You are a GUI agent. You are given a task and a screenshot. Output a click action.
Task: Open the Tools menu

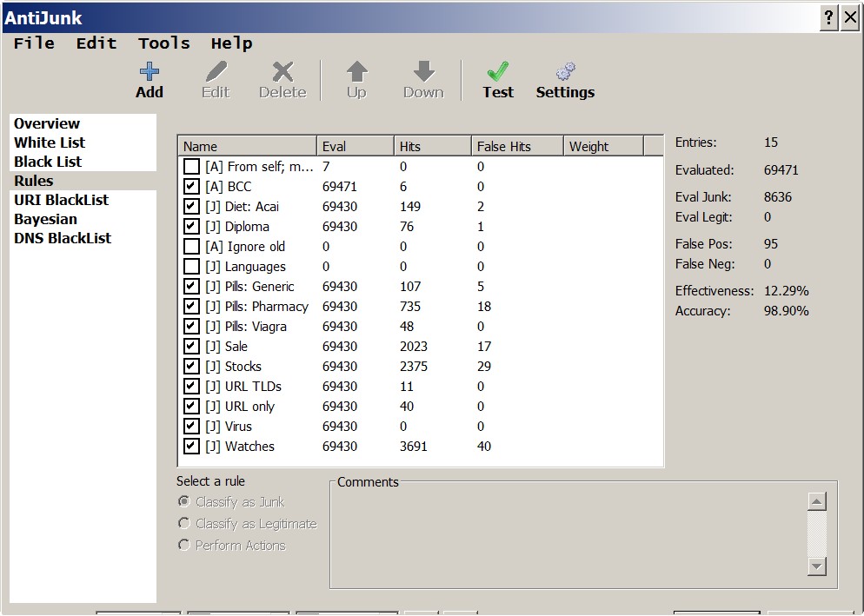pos(164,43)
